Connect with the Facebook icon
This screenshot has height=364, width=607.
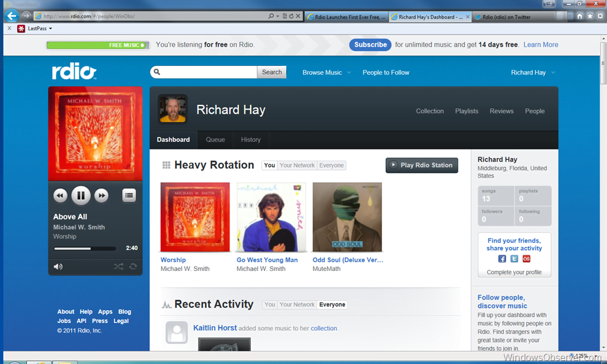click(502, 258)
